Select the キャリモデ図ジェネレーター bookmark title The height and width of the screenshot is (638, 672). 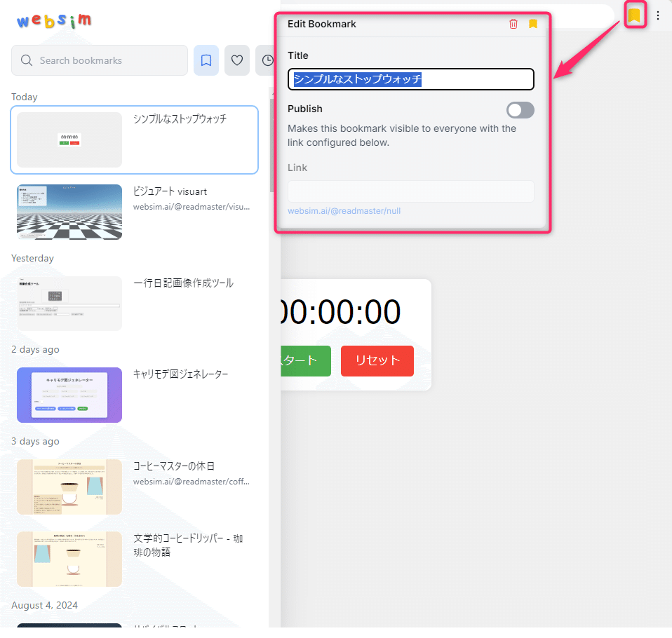pos(180,374)
